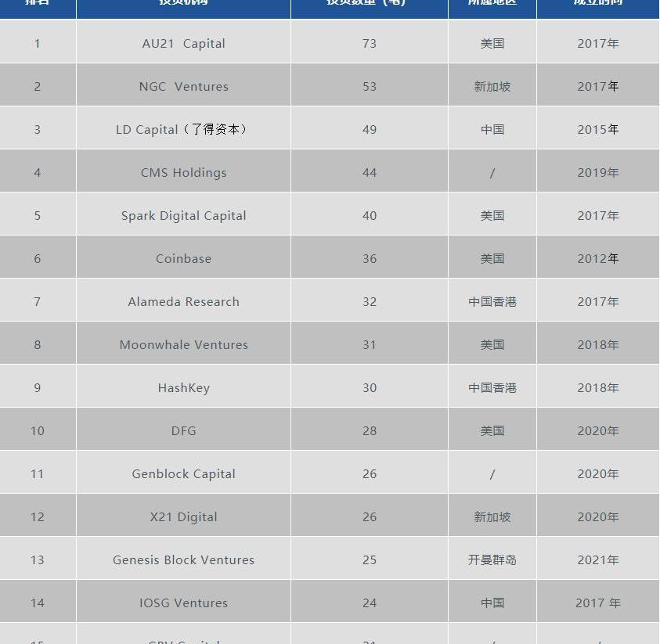Click the slash region in CMS Holdings row
This screenshot has height=644, width=660.
pyautogui.click(x=492, y=172)
